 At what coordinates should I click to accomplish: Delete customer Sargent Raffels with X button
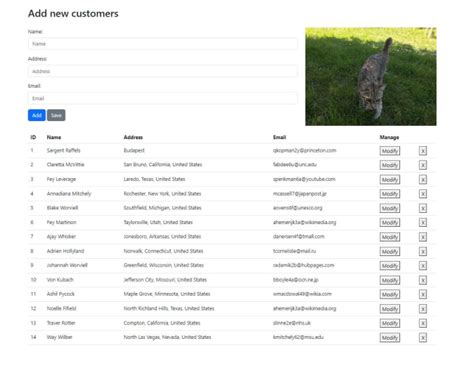pos(423,151)
